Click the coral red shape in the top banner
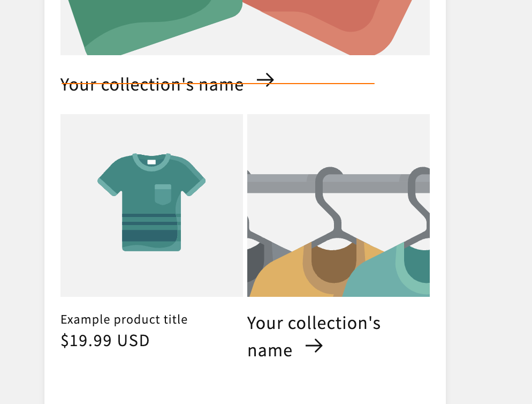 click(332, 21)
